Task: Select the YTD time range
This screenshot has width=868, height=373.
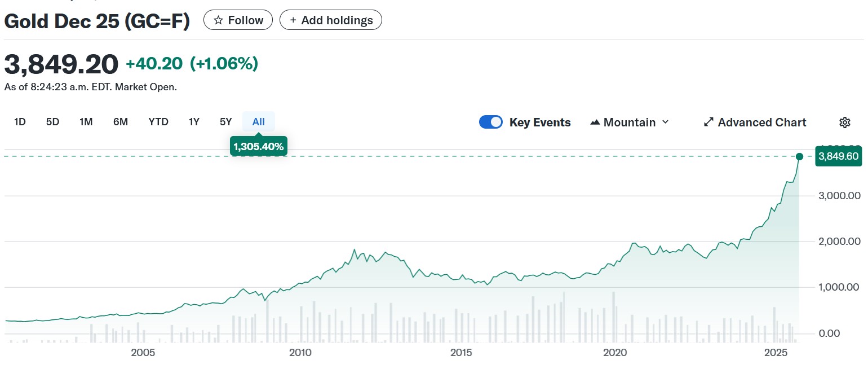Action: pyautogui.click(x=158, y=122)
